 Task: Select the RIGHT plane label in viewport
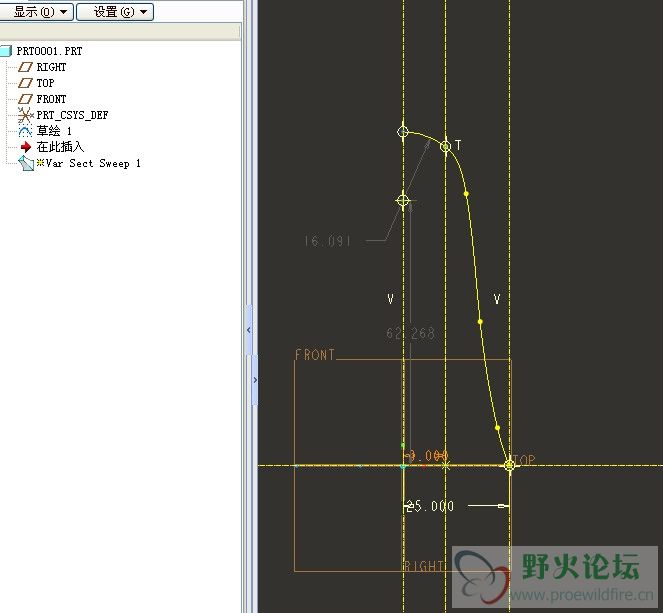424,566
